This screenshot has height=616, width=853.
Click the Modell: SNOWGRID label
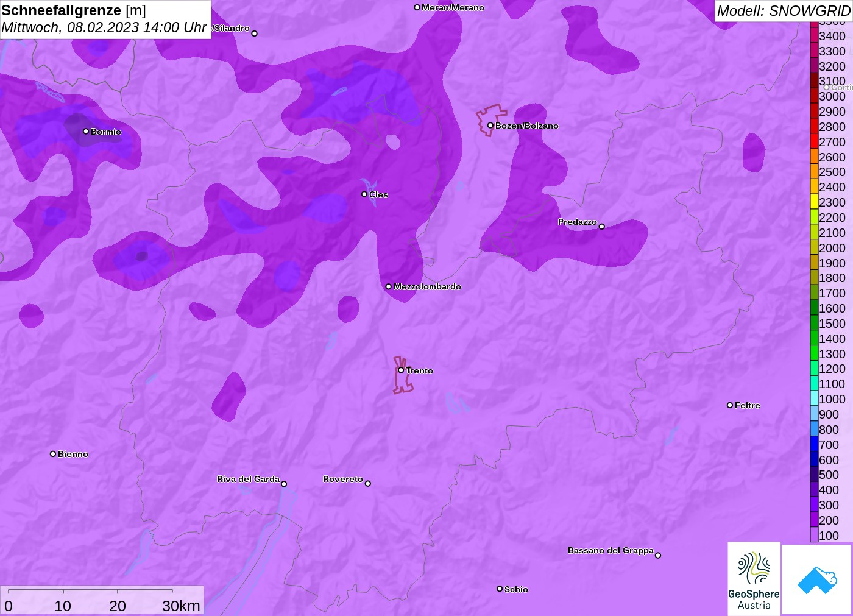tap(784, 10)
